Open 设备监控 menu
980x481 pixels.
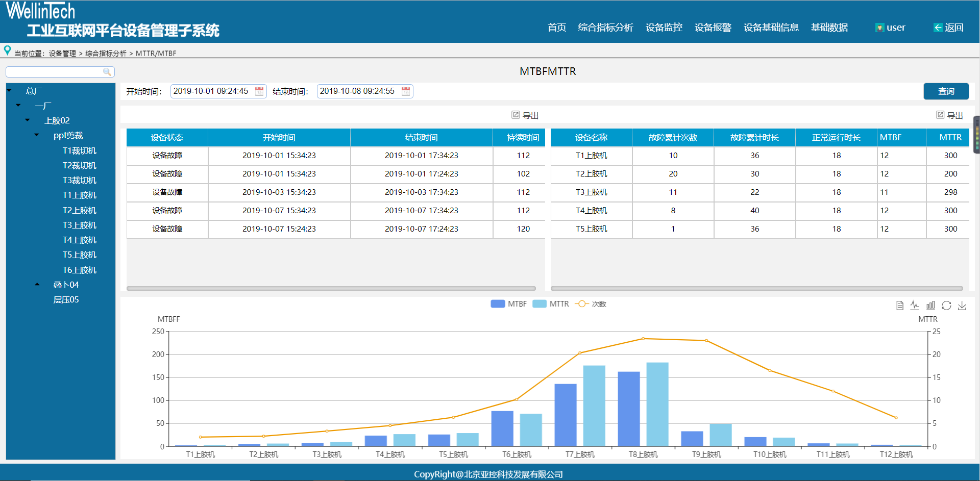pos(664,28)
